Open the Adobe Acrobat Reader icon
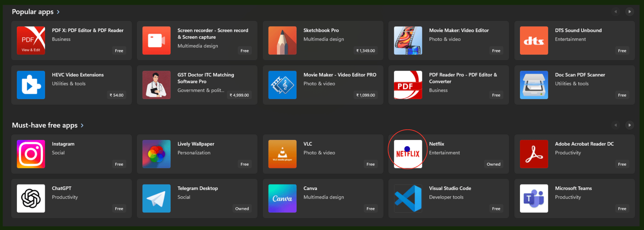This screenshot has width=644, height=230. point(534,154)
